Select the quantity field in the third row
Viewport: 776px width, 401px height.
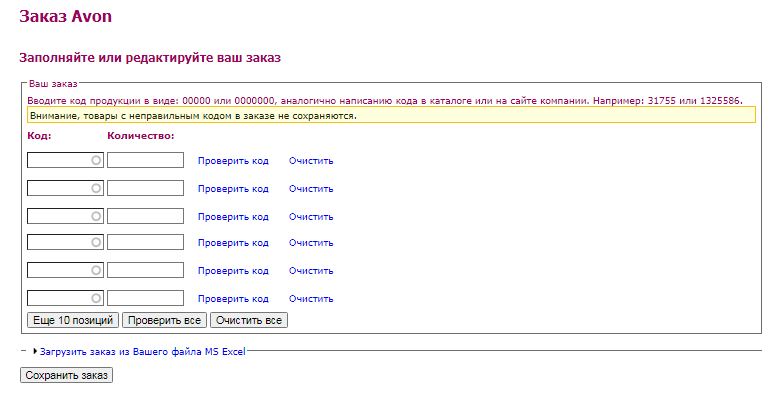[x=146, y=216]
